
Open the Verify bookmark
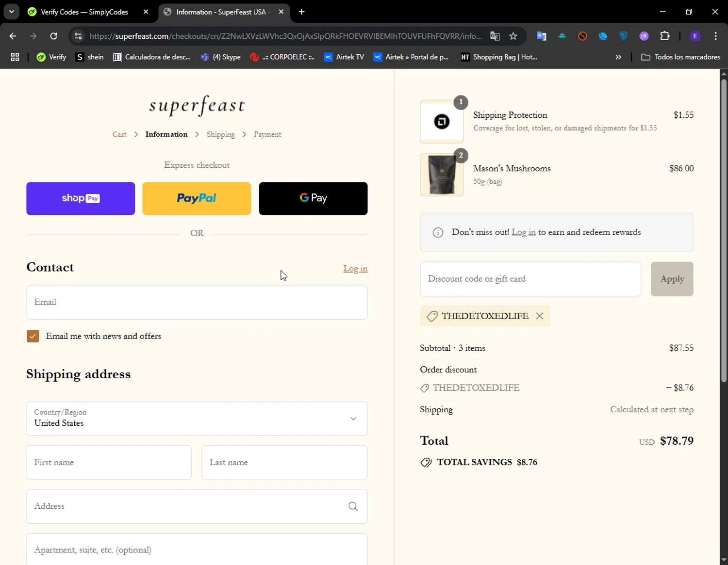point(51,57)
